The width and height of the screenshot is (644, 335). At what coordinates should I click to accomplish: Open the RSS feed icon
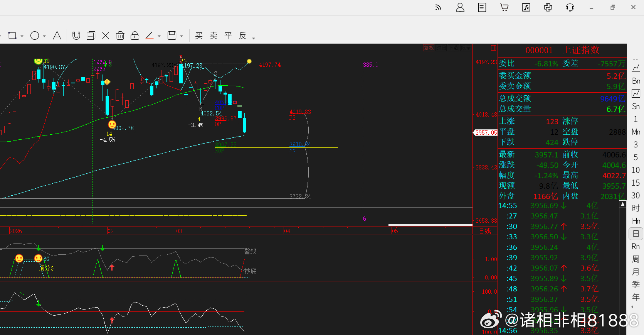pos(438,7)
